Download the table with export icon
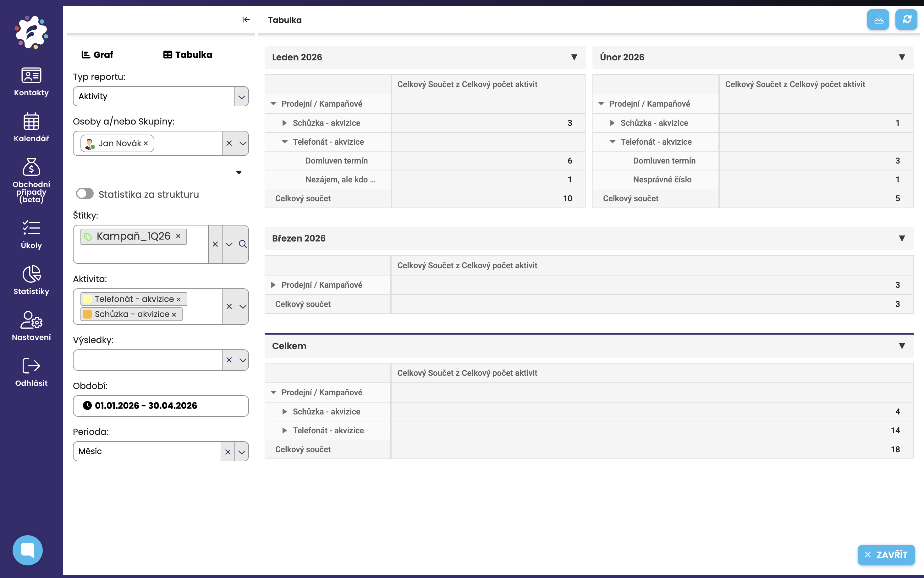The height and width of the screenshot is (578, 924). [878, 19]
